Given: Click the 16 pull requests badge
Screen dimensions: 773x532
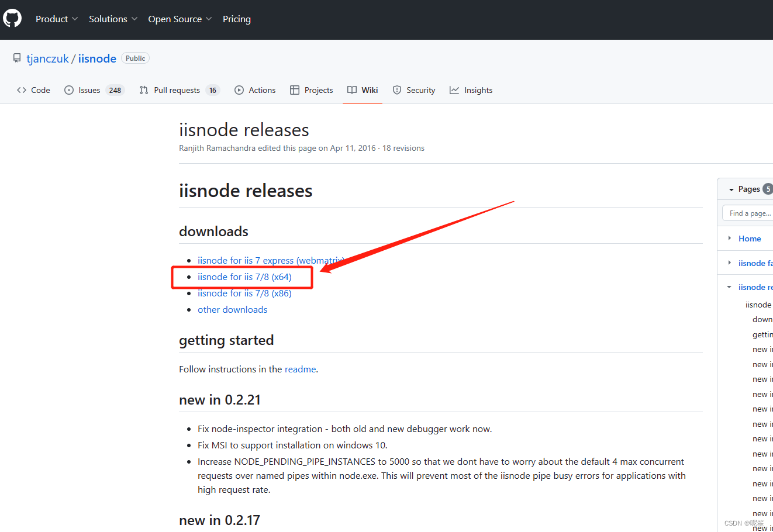Looking at the screenshot, I should 213,90.
